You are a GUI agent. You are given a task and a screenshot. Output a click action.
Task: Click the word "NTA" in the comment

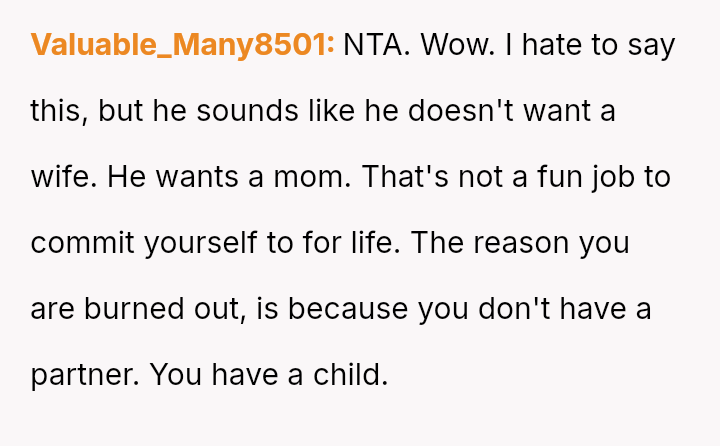[x=375, y=45]
